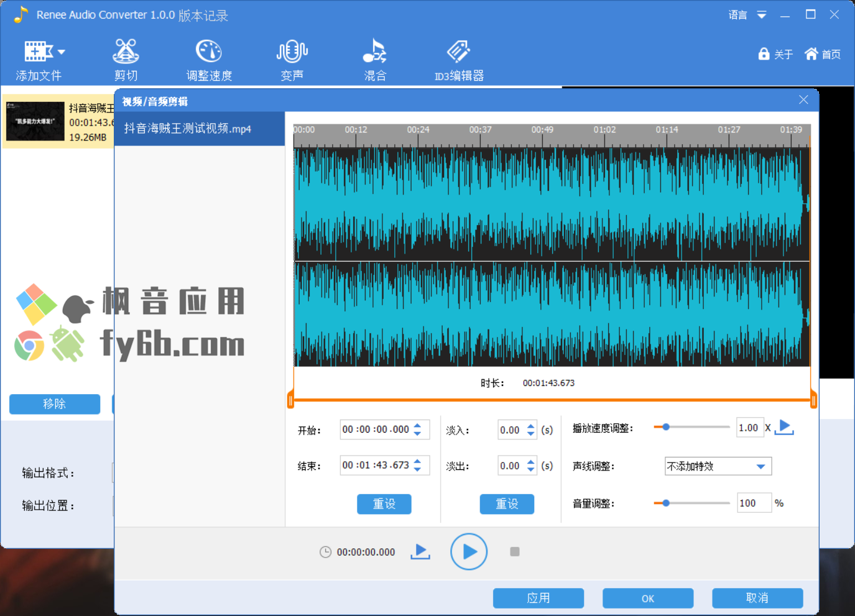Click the 19.26MB file size text
The height and width of the screenshot is (616, 855).
click(88, 137)
